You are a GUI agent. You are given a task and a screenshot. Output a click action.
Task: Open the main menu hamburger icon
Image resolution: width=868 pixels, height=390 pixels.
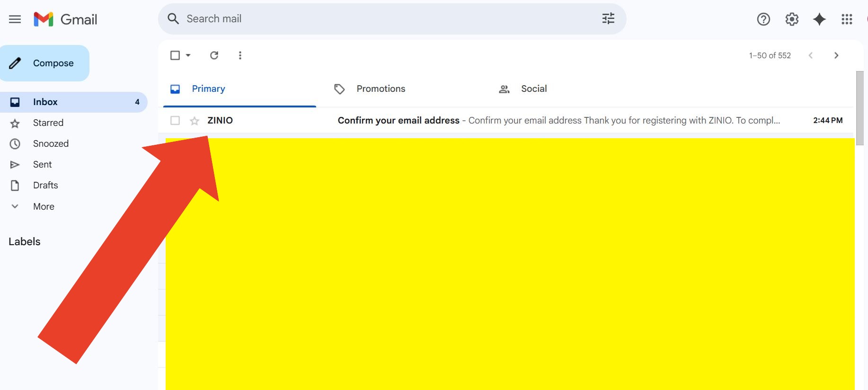tap(15, 19)
